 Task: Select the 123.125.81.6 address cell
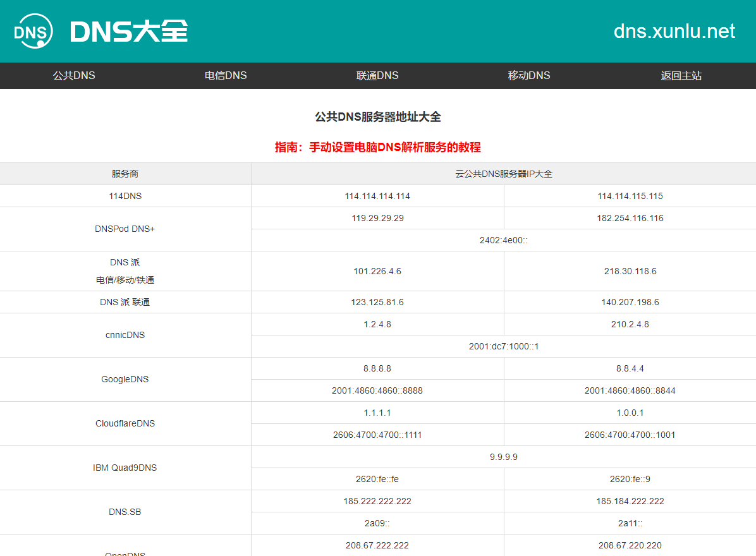click(377, 302)
